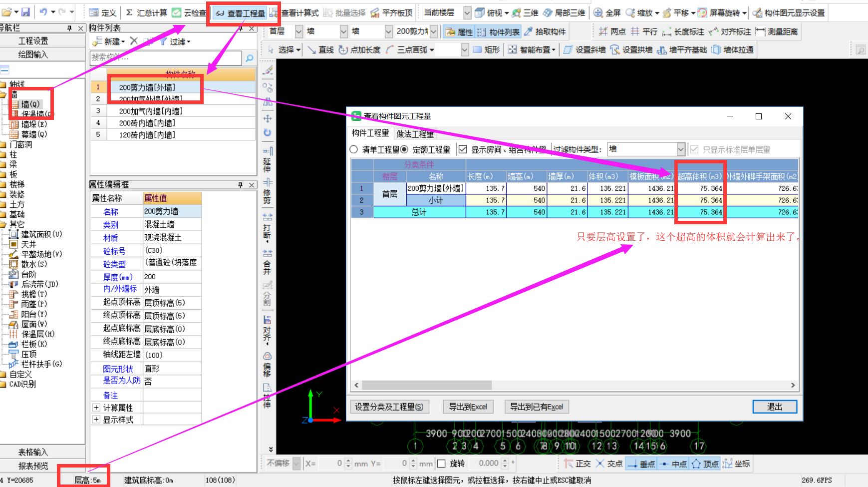Toggle 旋转 checkbox in bottom bar
This screenshot has width=868, height=487.
[x=442, y=464]
